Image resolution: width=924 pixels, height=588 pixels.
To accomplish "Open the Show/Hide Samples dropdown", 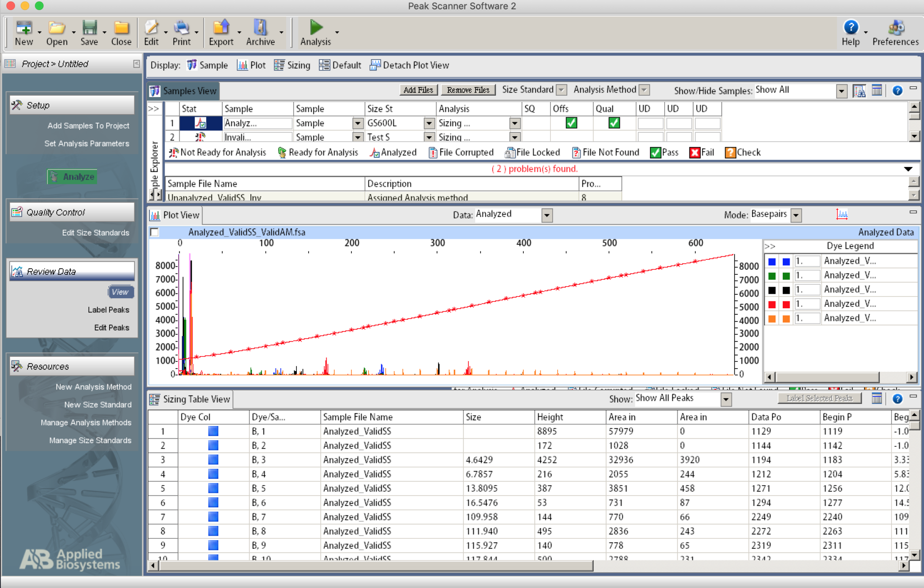I will pos(841,91).
